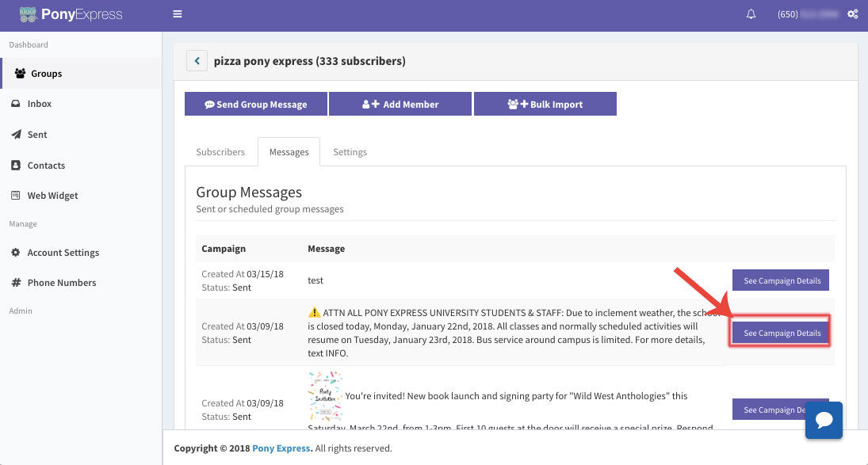Open the notifications bell
This screenshot has height=465, width=868.
[751, 14]
